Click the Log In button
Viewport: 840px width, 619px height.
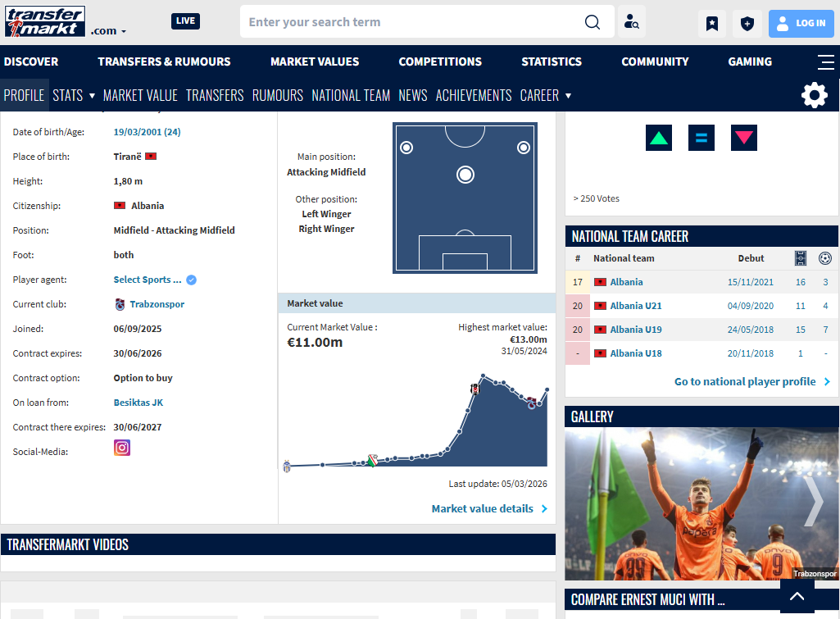[801, 24]
